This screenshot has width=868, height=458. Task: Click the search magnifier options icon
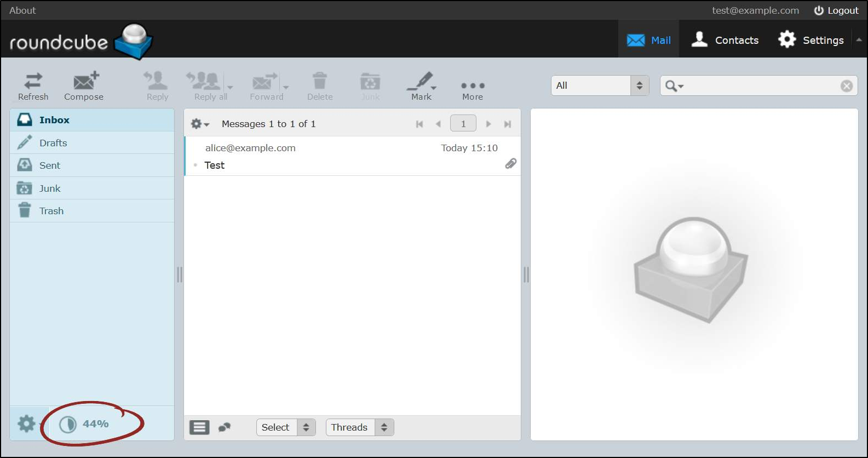click(674, 86)
